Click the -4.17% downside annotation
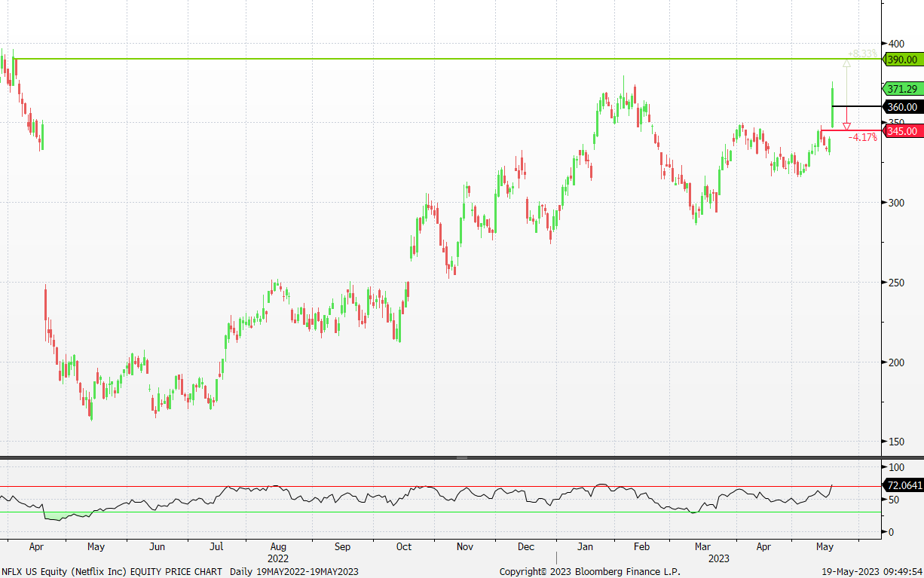Viewport: 924px width, 578px height. [x=863, y=138]
